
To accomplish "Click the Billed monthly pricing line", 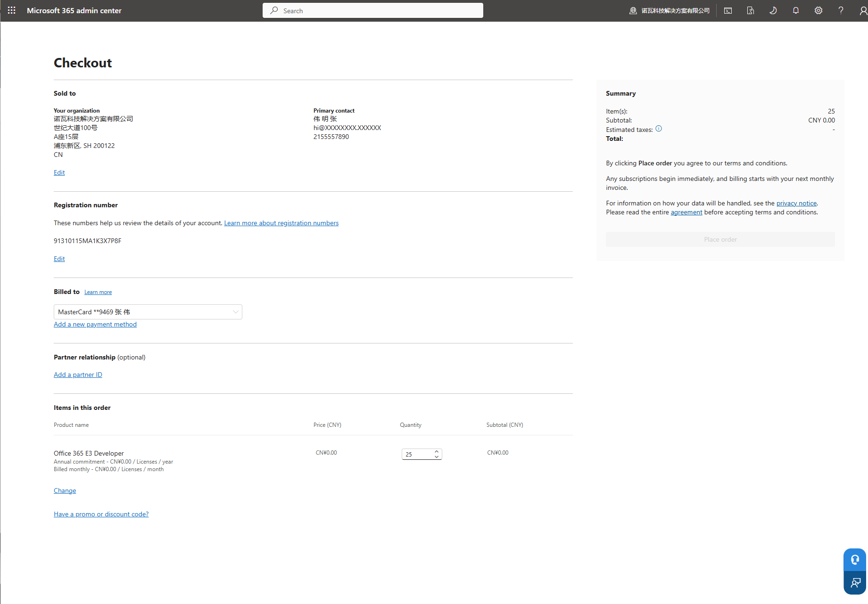I will point(109,469).
